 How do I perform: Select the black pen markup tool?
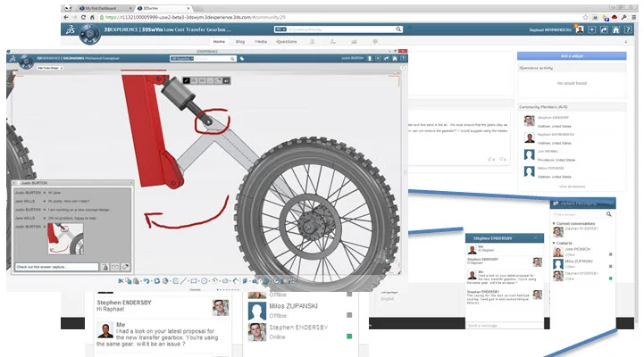188,80
